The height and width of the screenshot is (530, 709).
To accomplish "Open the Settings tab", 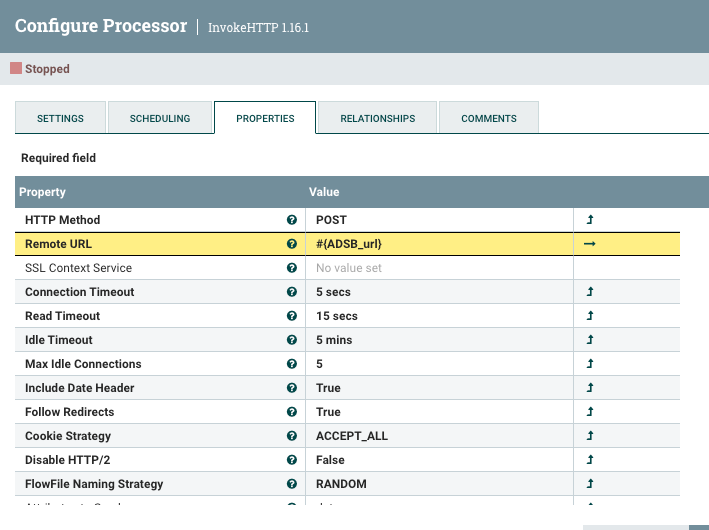I will [60, 118].
